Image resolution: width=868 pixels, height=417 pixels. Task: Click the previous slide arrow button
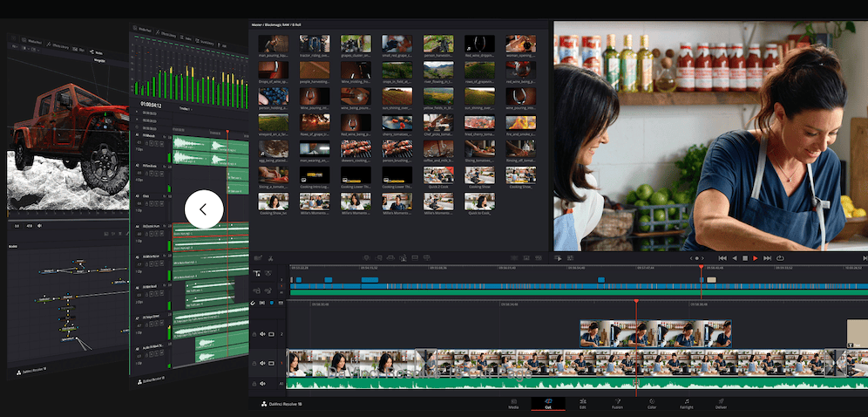(203, 209)
